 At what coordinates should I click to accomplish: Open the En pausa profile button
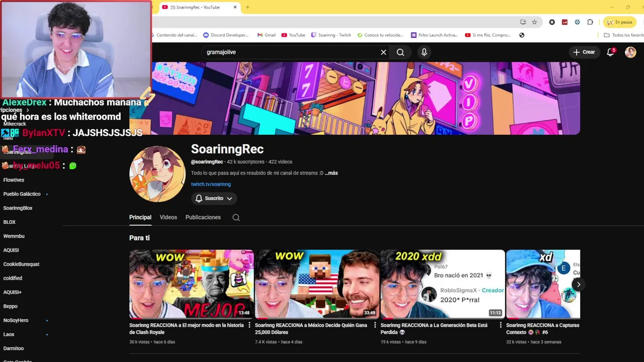(x=619, y=22)
